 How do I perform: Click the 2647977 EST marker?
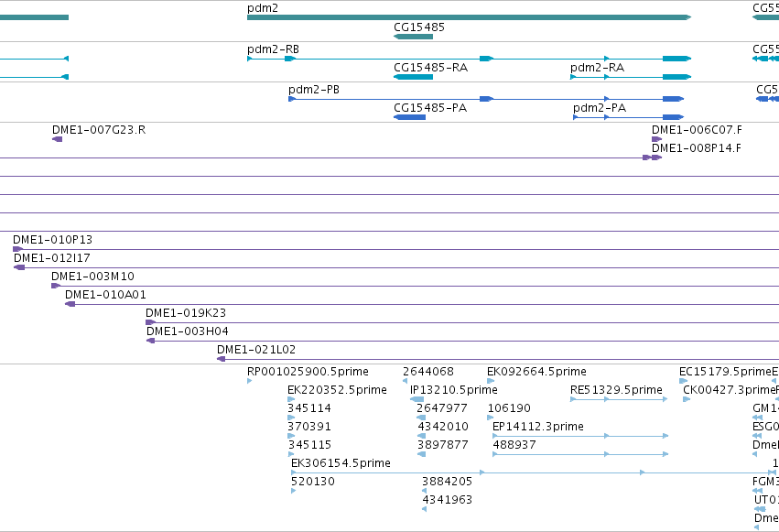point(421,418)
